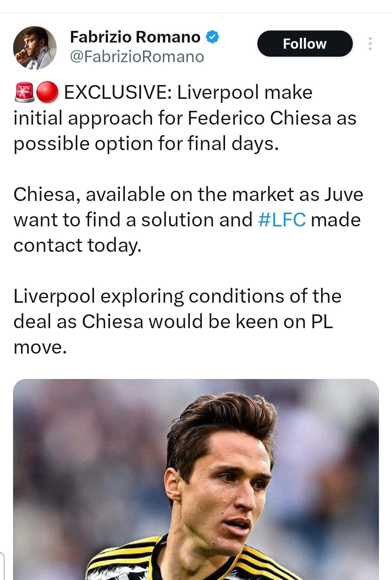Open the @FabrizioRomano handle
Viewport: 392px width, 580px height.
coord(137,57)
